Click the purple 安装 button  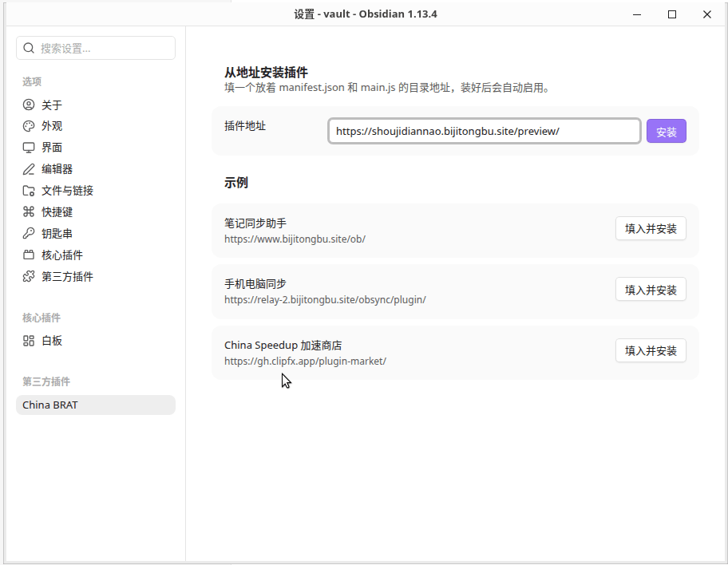pos(667,132)
